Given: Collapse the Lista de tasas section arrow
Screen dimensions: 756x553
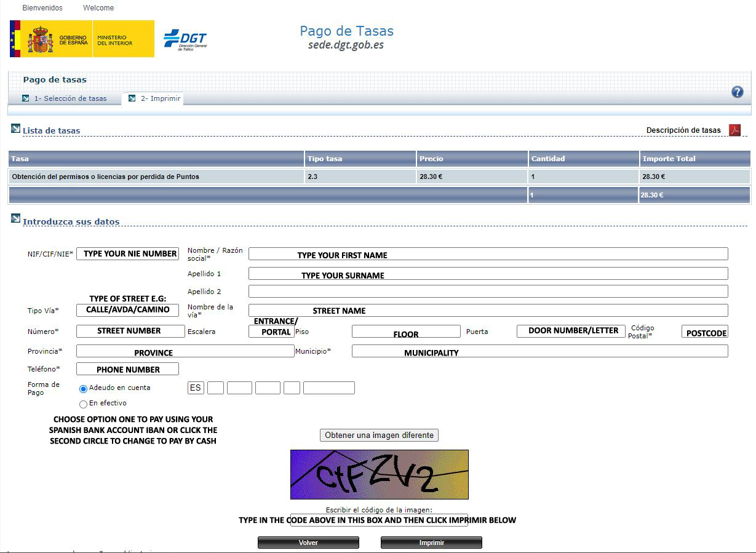Looking at the screenshot, I should pyautogui.click(x=14, y=129).
